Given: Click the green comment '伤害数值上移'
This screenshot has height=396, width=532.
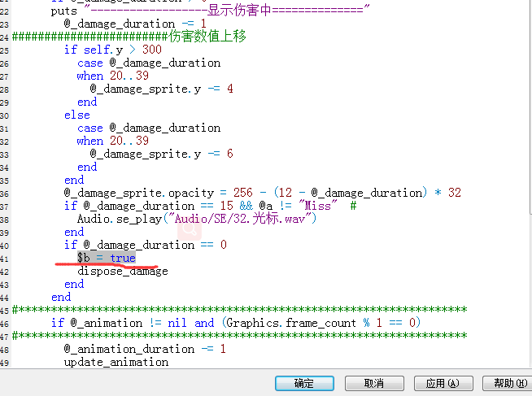Looking at the screenshot, I should 207,37.
